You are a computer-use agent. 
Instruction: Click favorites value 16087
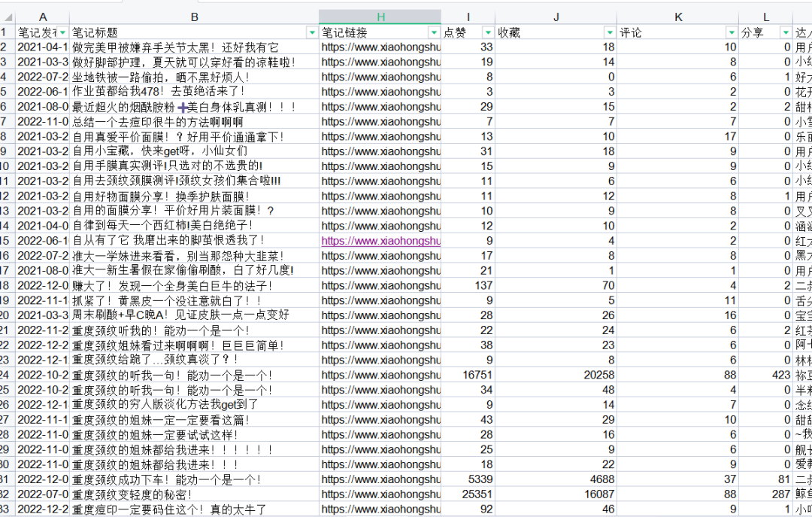click(x=556, y=494)
